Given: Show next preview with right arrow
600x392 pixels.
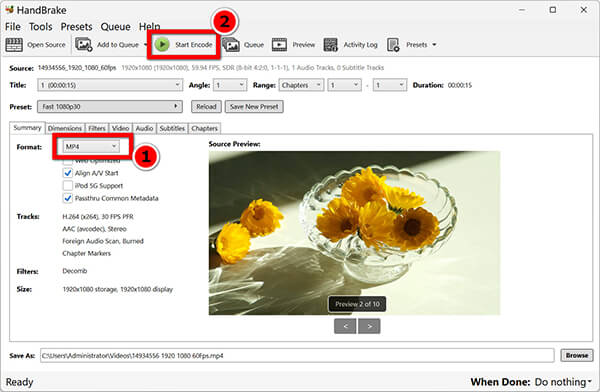Looking at the screenshot, I should coord(369,326).
